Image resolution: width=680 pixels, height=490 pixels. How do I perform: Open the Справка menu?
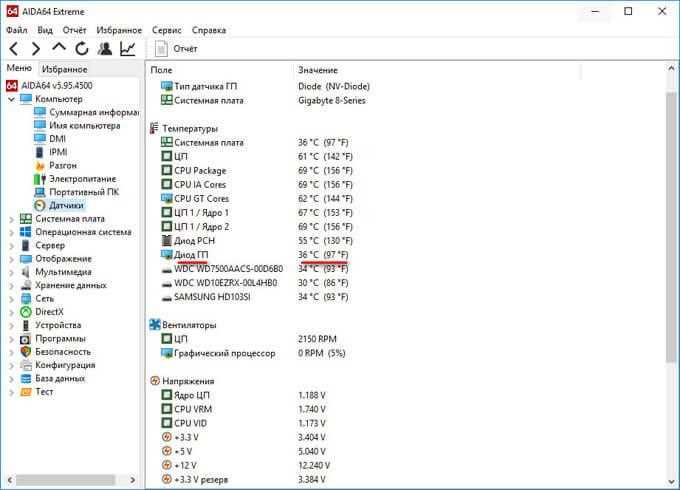[x=209, y=30]
